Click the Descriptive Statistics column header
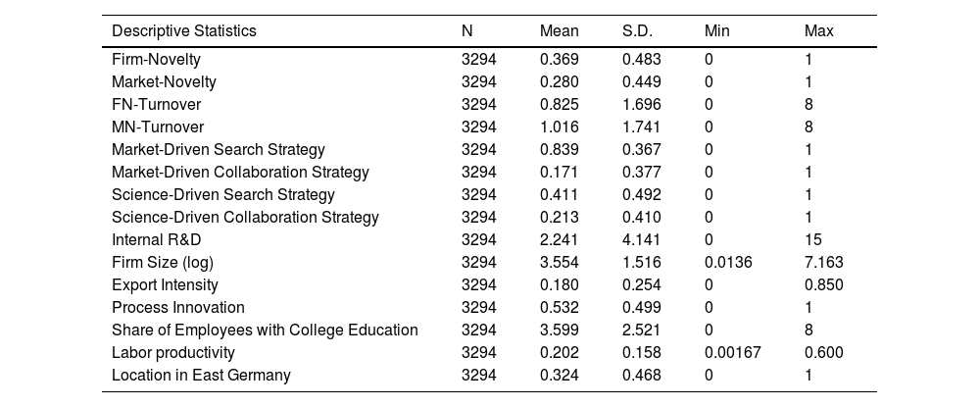The width and height of the screenshot is (980, 407). coord(184,31)
